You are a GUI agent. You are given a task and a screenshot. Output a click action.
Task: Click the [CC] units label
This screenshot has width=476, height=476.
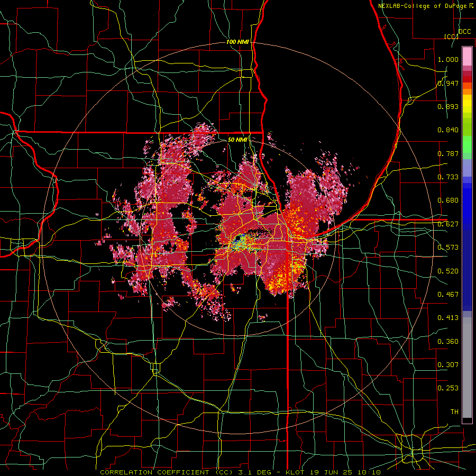coord(451,36)
